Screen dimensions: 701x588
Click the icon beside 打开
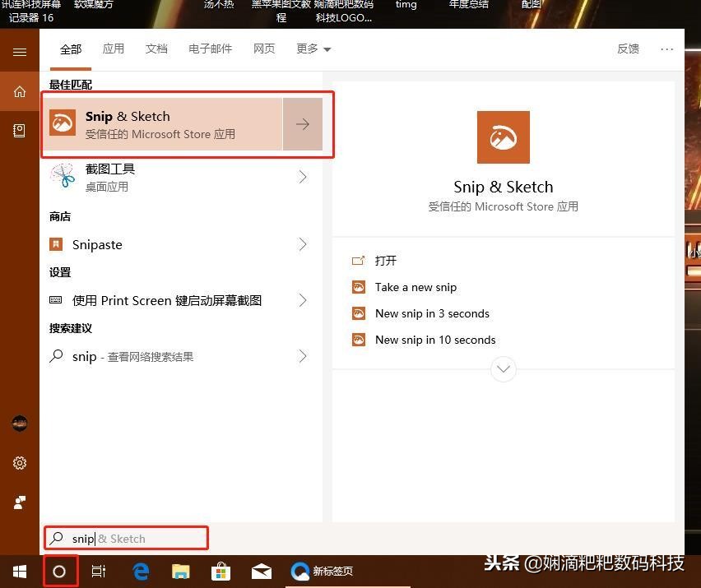pyautogui.click(x=358, y=261)
